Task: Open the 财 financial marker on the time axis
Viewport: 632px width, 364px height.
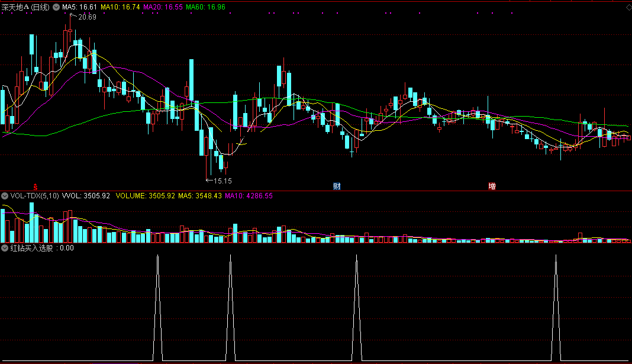Action: 337,186
